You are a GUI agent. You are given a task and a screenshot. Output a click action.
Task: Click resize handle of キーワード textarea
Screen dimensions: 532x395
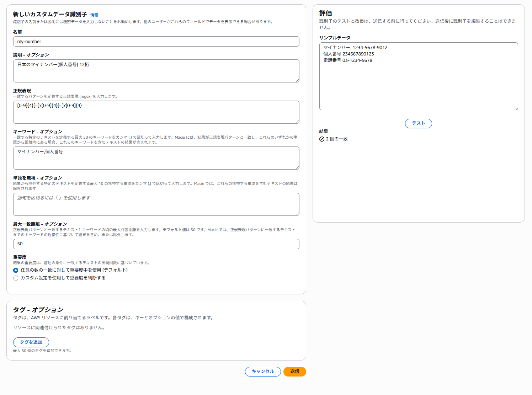297,167
